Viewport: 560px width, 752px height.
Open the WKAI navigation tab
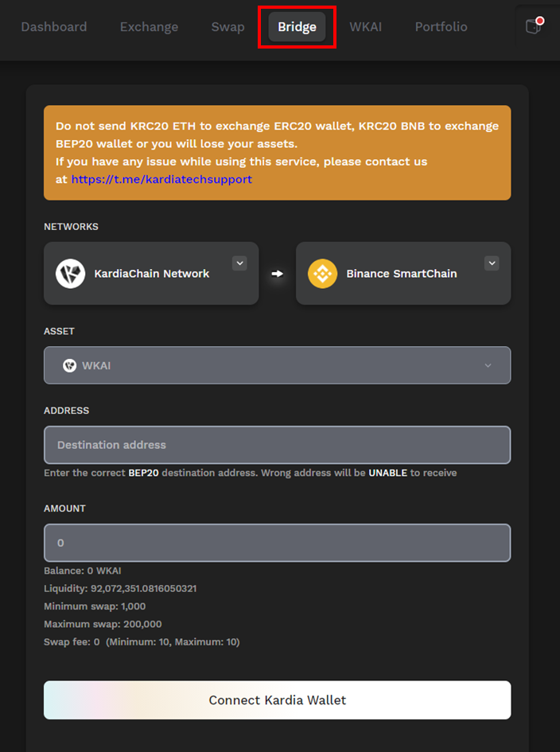click(x=366, y=27)
